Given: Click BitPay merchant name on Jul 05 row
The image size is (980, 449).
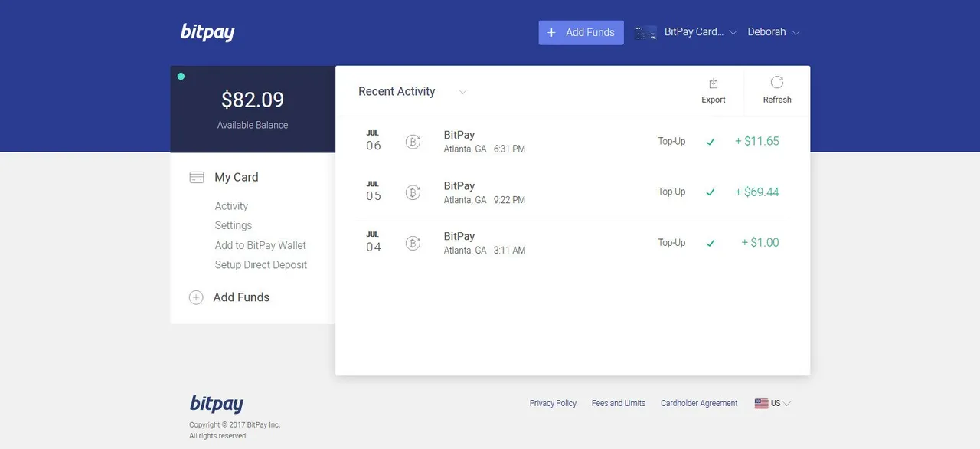Looking at the screenshot, I should pos(459,185).
